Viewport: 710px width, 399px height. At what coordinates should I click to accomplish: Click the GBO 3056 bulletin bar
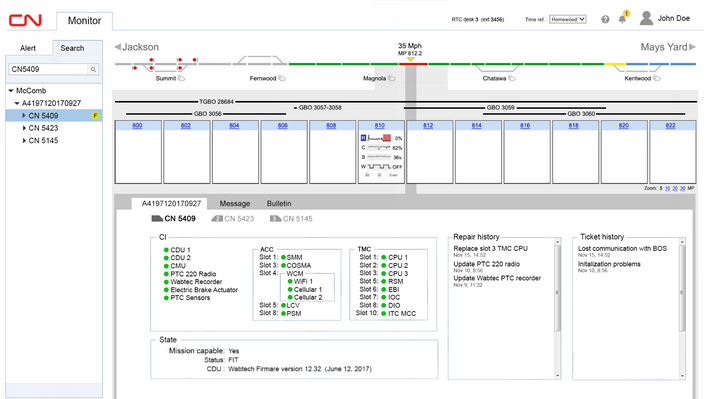pyautogui.click(x=206, y=114)
